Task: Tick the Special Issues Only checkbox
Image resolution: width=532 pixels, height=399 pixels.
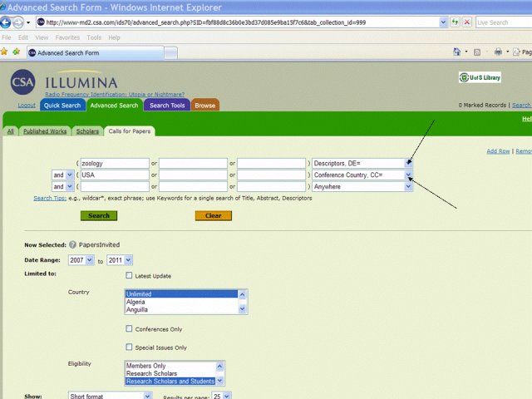Action: (x=129, y=347)
